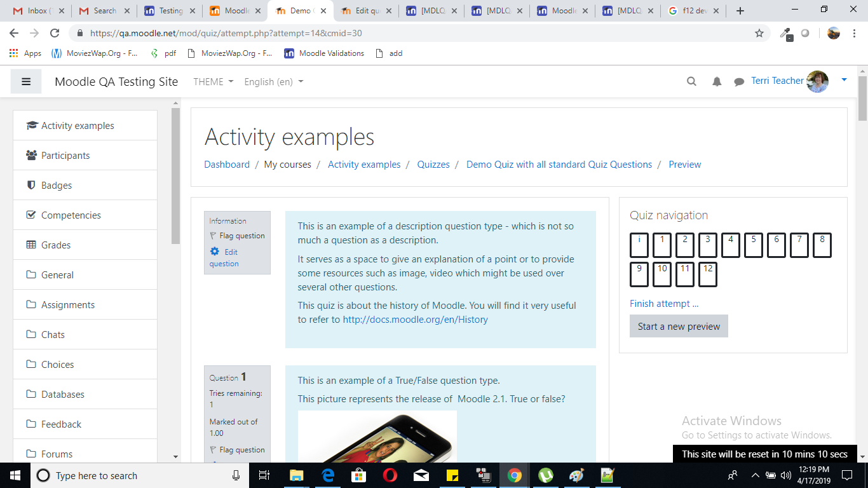
Task: Click the Participants people icon in sidebar
Action: (31, 155)
